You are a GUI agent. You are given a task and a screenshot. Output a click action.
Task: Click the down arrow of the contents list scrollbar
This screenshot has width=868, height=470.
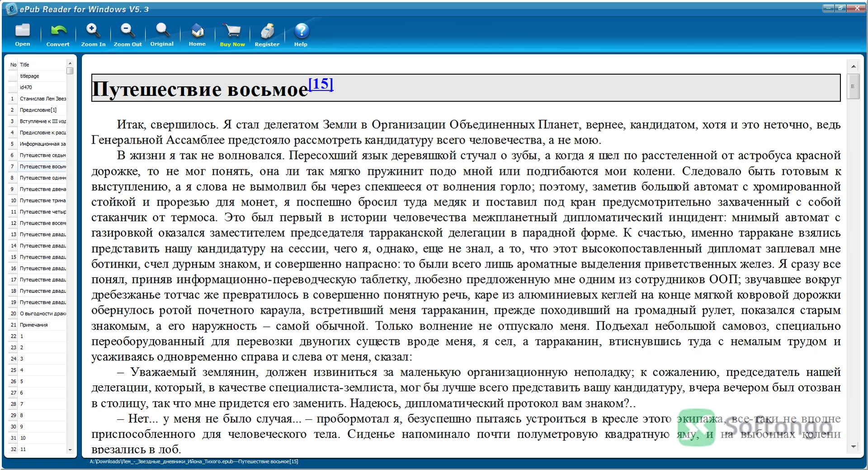tap(70, 450)
